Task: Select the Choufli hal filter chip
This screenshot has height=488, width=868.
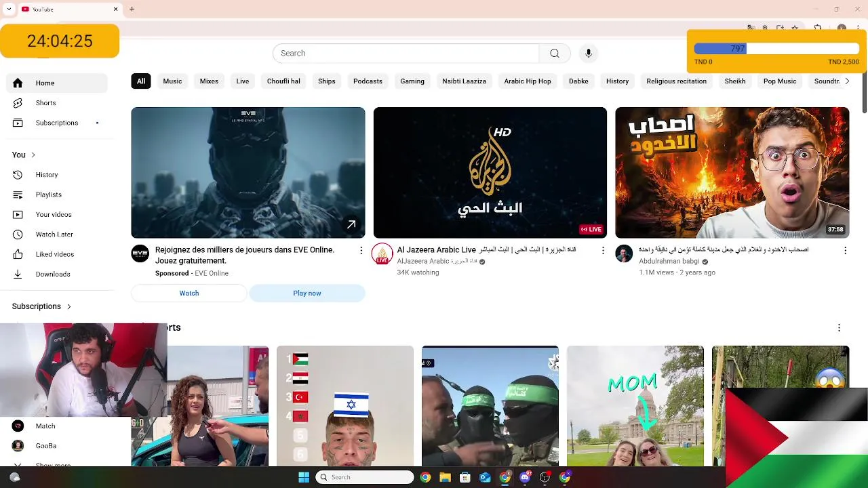Action: click(x=283, y=81)
